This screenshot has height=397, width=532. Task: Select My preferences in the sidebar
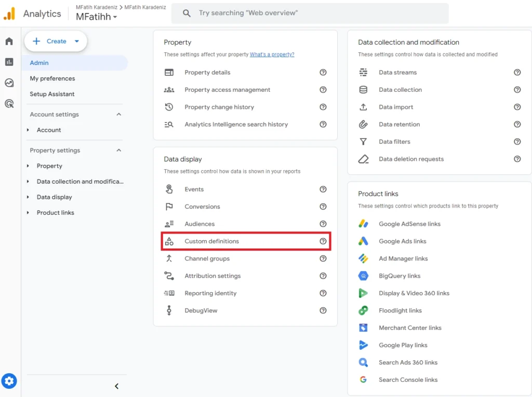52,78
